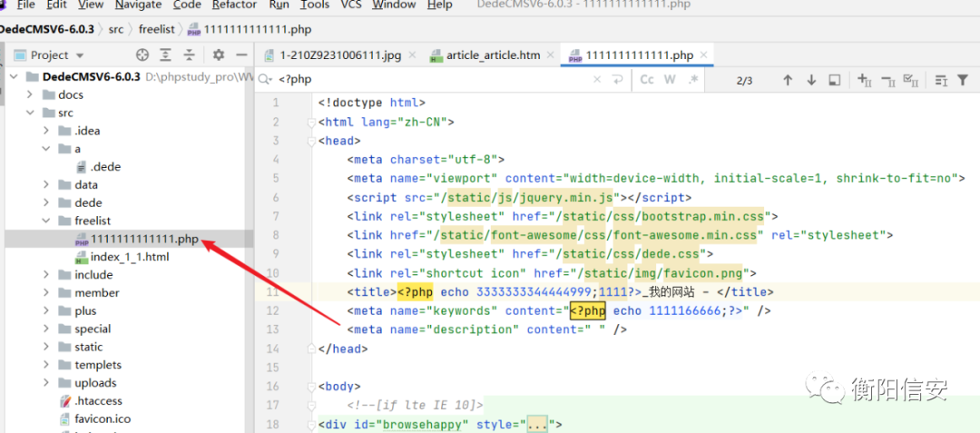Screen dimensions: 980x433
Task: Expand the special folder
Action: click(x=46, y=330)
